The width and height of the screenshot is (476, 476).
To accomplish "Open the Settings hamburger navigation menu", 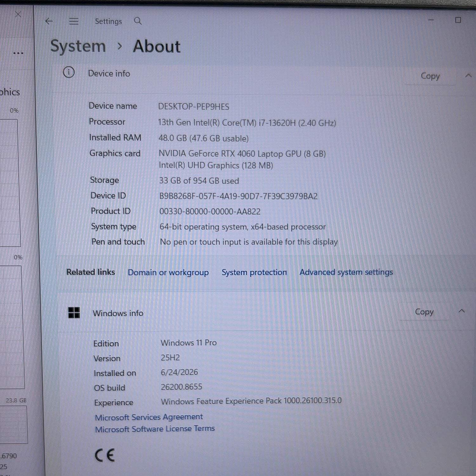I will coord(74,21).
